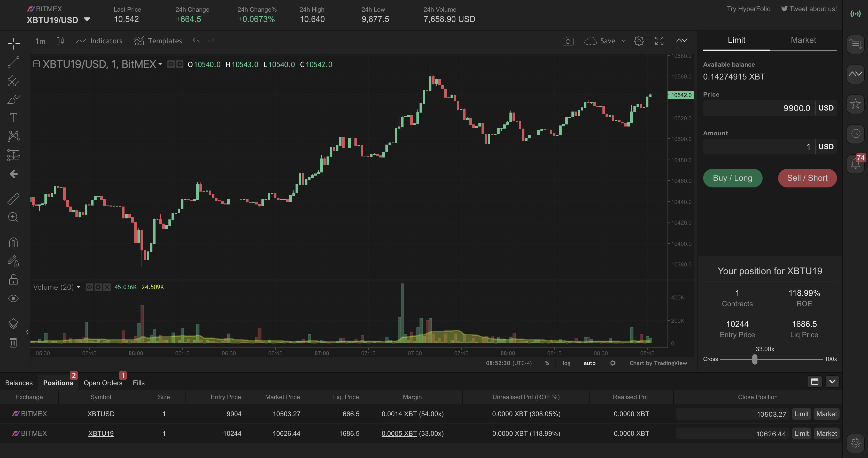The width and height of the screenshot is (868, 458).
Task: Switch to the Limit order tab
Action: [736, 41]
